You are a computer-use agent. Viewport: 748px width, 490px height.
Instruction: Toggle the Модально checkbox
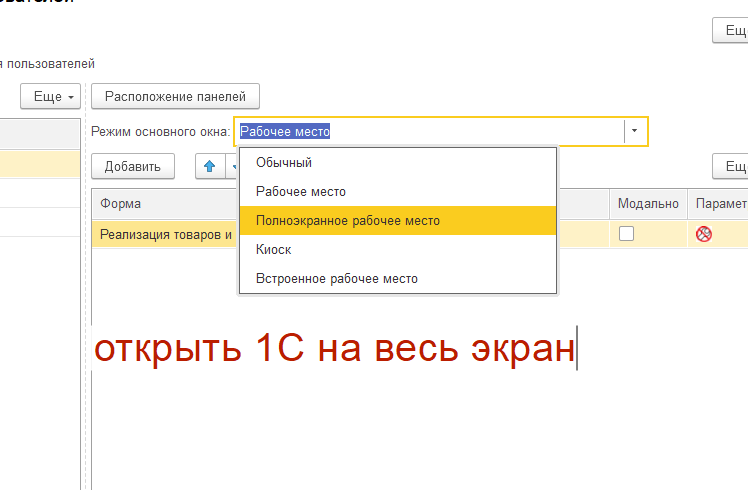626,234
